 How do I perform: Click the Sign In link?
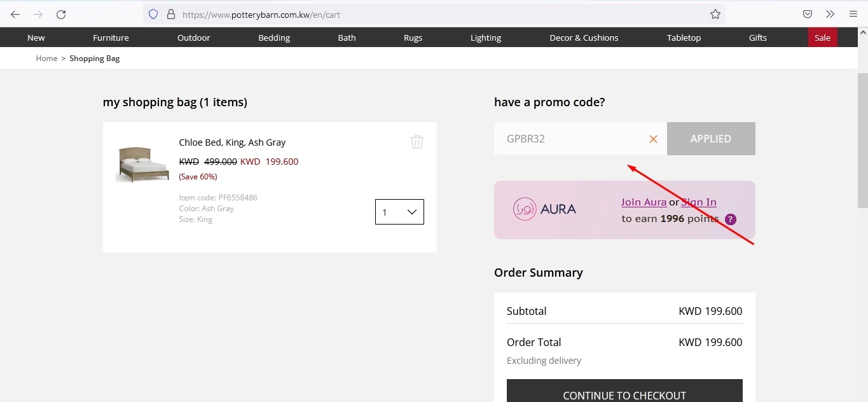point(698,202)
